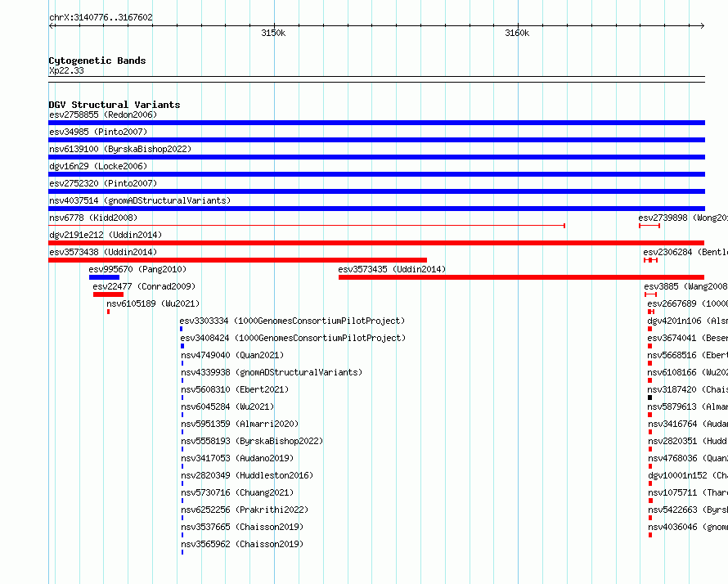The image size is (728, 584).
Task: Click the red esv3573435 variant bar
Action: (x=521, y=277)
